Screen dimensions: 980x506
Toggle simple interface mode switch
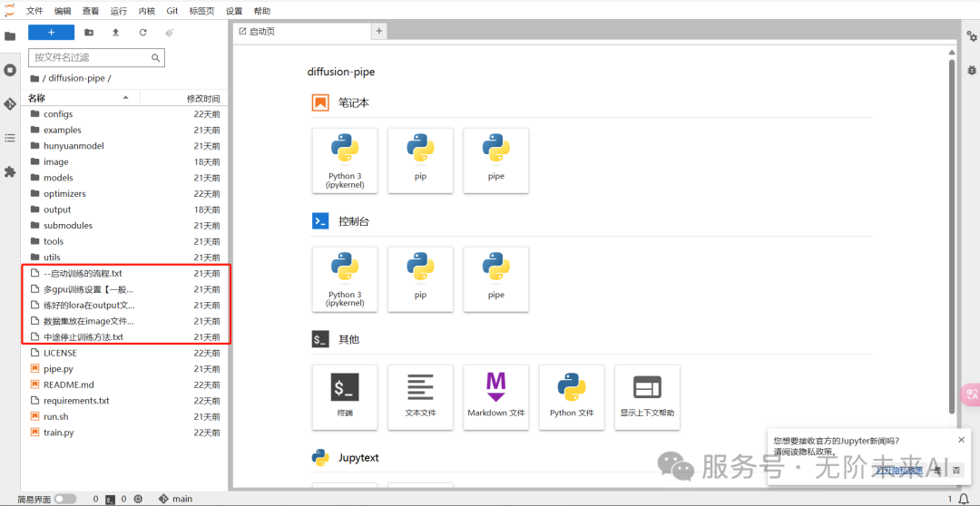(x=65, y=499)
